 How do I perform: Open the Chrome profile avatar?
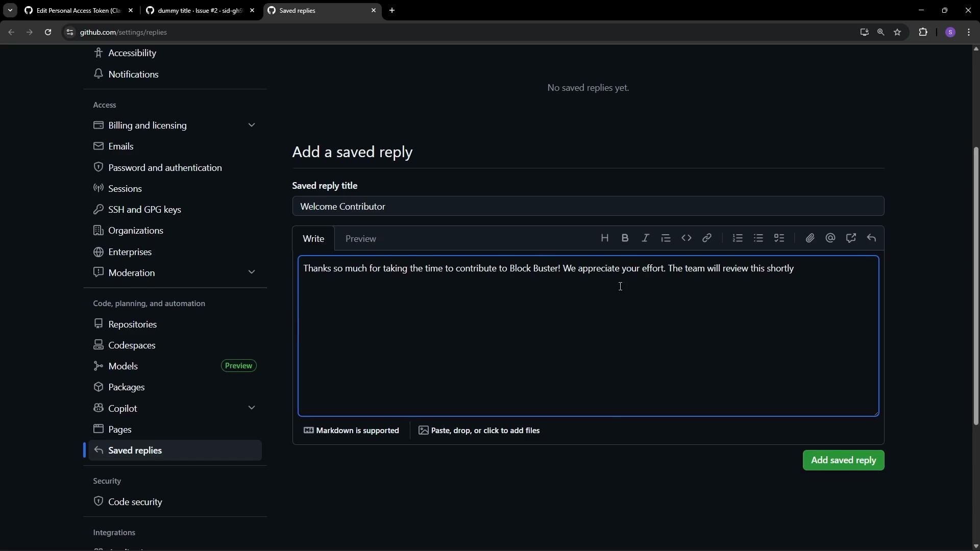click(x=950, y=32)
